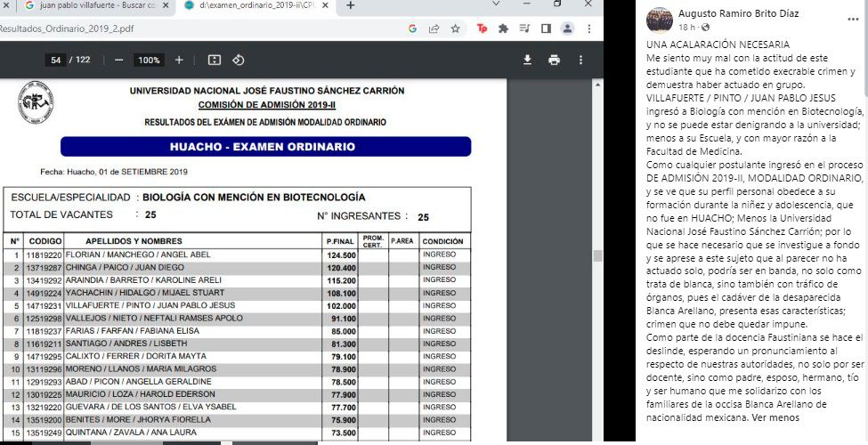Open the tab search chevron
868x445 pixels.
496,4
